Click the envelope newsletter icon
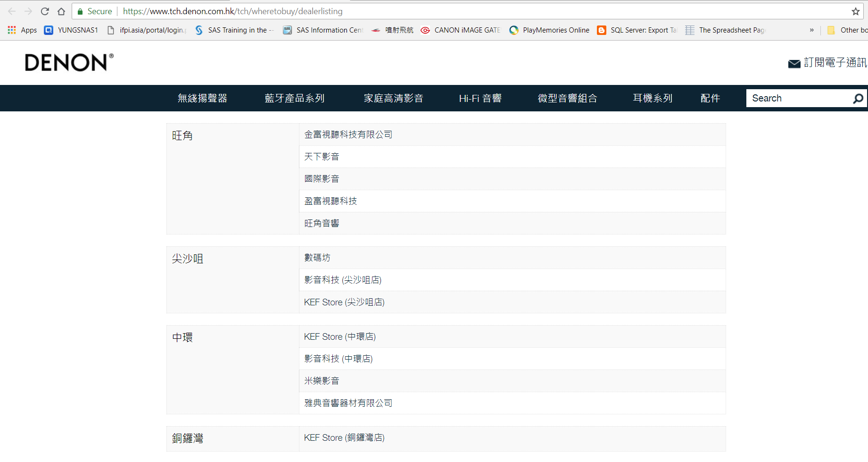Viewport: 868px width, 462px height. (794, 64)
